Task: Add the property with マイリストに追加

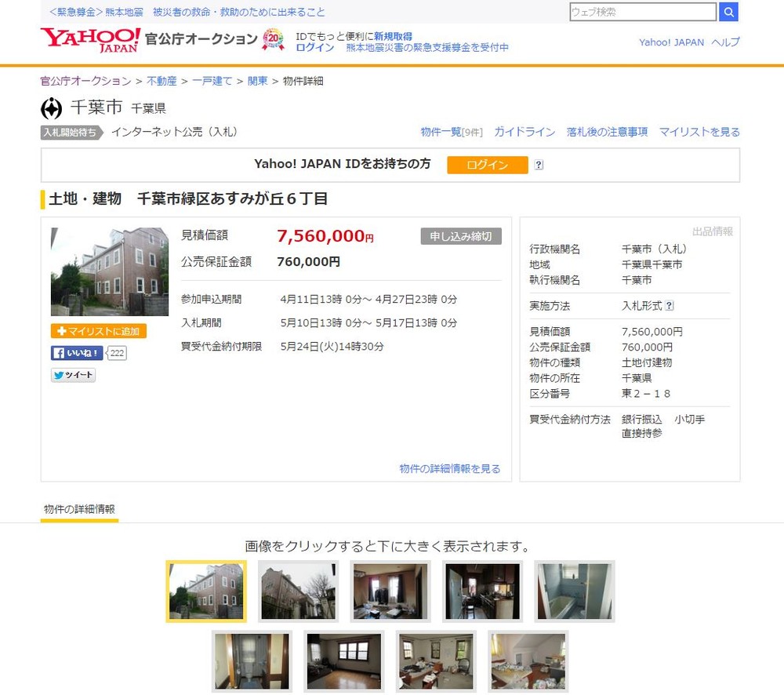Action: click(x=98, y=331)
